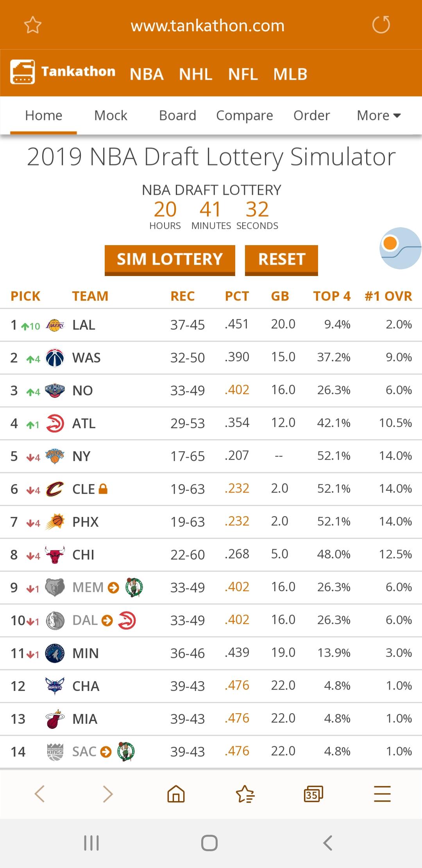The height and width of the screenshot is (868, 422).
Task: Tap the tankathon.com URL address field
Action: coord(207,26)
